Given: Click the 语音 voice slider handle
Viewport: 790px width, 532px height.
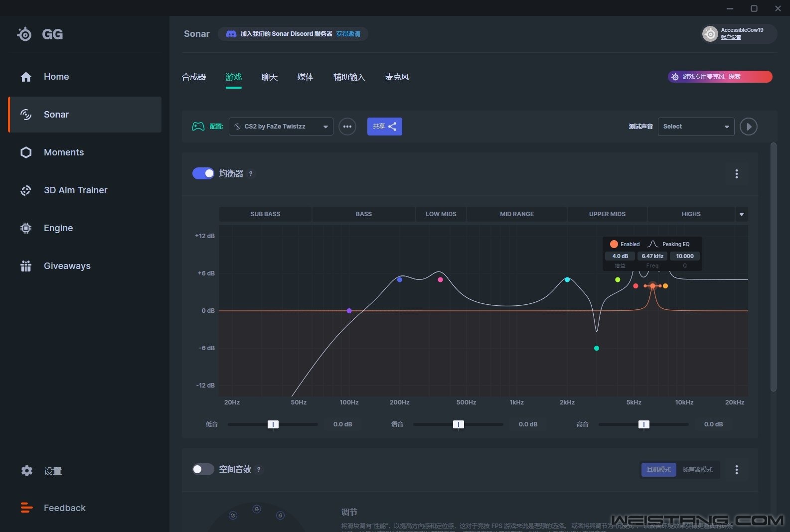Looking at the screenshot, I should pyautogui.click(x=459, y=424).
